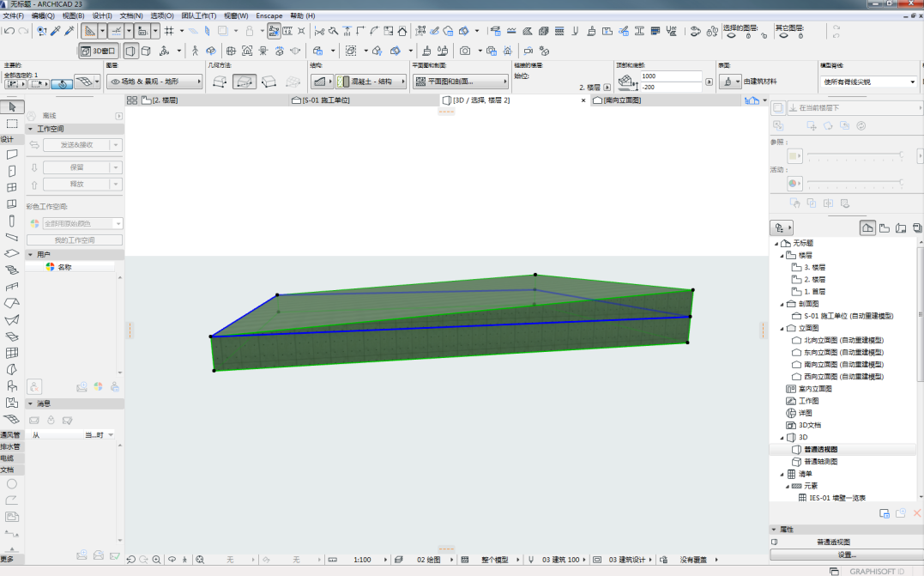This screenshot has height=576, width=924.
Task: Click the 设置... button in properties
Action: pos(847,555)
